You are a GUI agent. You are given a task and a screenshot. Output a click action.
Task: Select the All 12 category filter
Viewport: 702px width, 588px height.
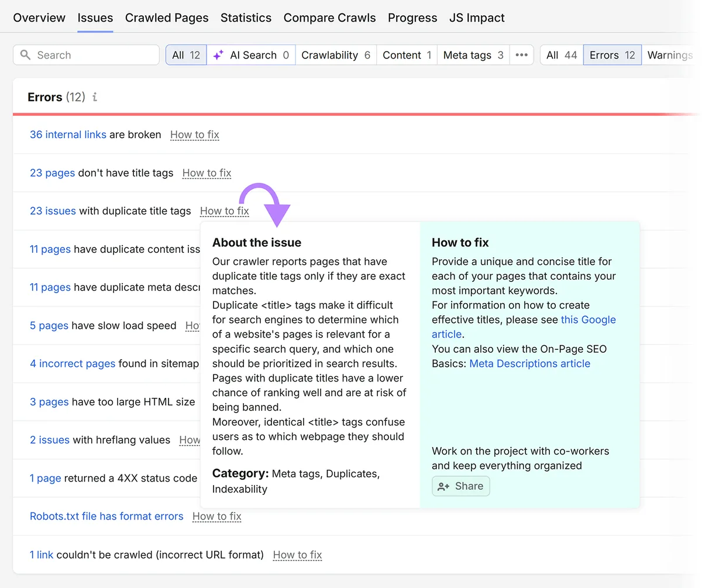click(x=186, y=55)
